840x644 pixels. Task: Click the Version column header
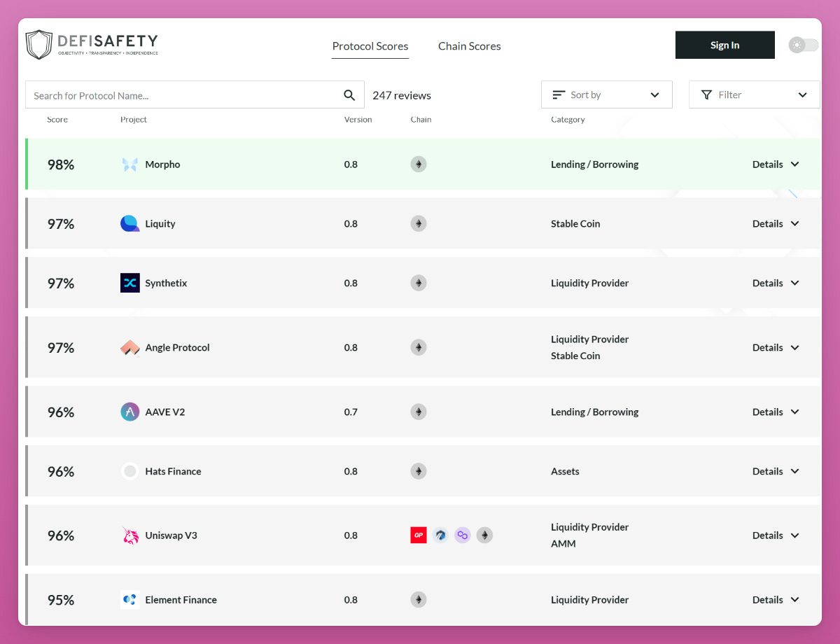pyautogui.click(x=358, y=120)
